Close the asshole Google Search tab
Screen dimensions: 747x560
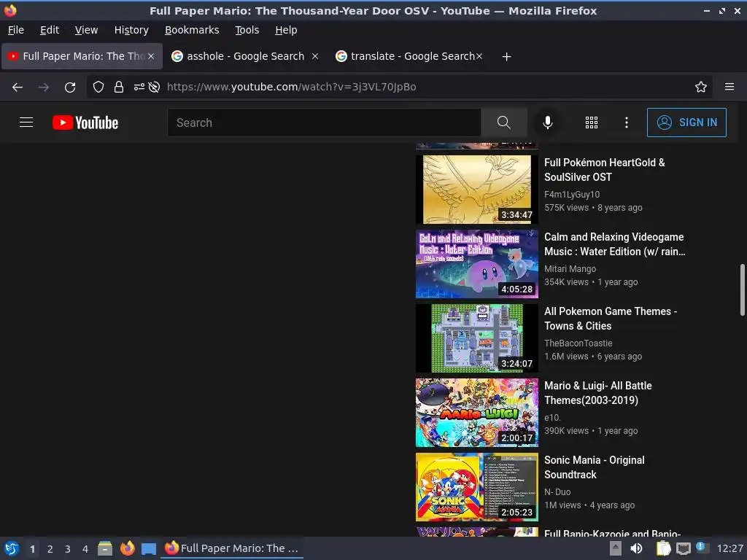pos(315,56)
